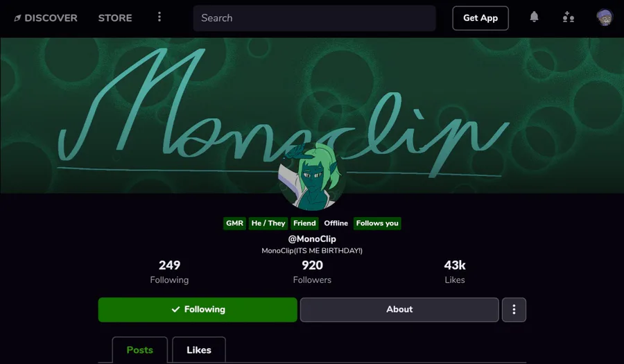Switch to the Likes tab
The width and height of the screenshot is (624, 364).
coord(199,349)
